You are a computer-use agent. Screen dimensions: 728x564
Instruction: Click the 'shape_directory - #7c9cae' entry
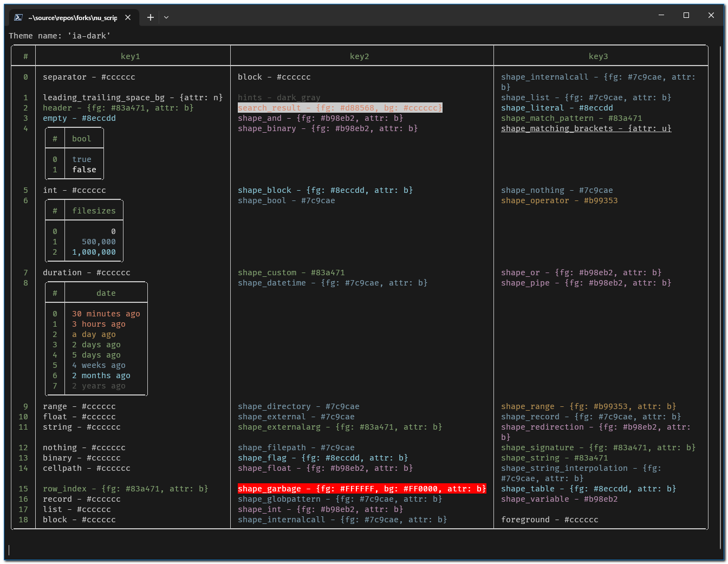[299, 406]
